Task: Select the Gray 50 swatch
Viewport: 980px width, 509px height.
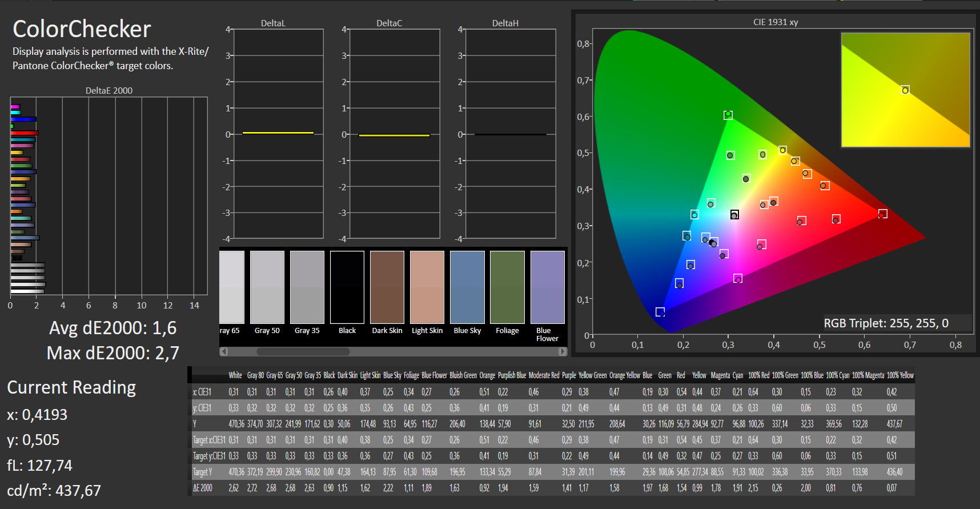Action: point(267,287)
